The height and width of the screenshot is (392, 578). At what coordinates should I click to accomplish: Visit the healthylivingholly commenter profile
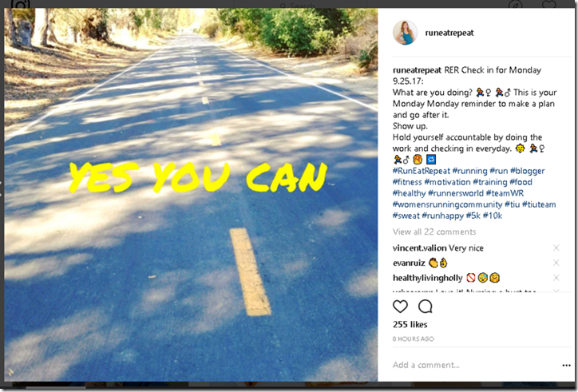(428, 278)
